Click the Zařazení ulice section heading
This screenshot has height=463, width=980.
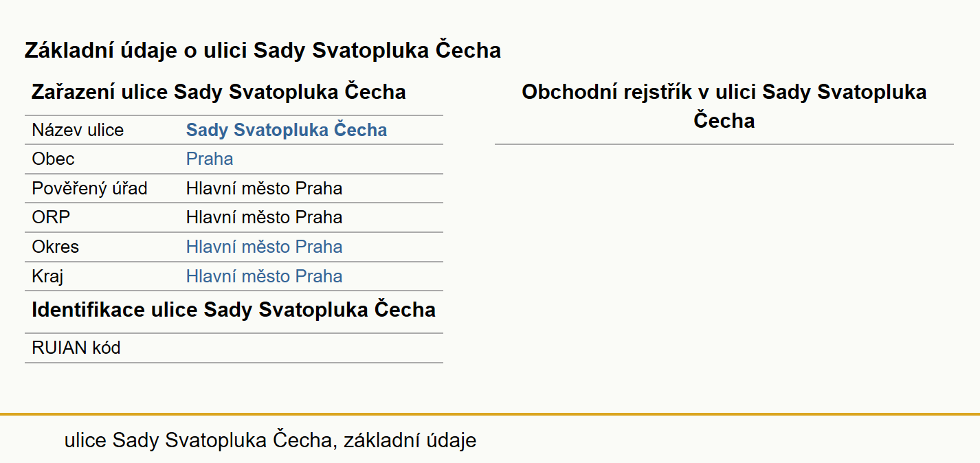(x=219, y=92)
